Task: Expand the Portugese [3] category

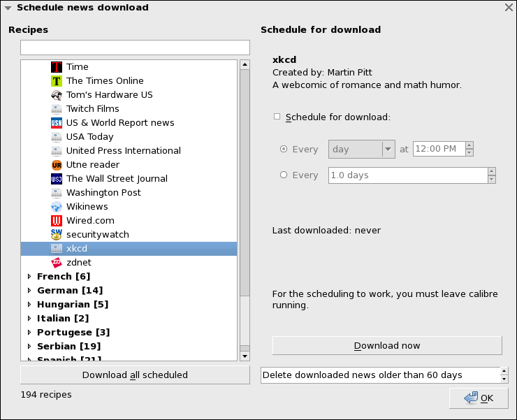Action: click(x=29, y=332)
